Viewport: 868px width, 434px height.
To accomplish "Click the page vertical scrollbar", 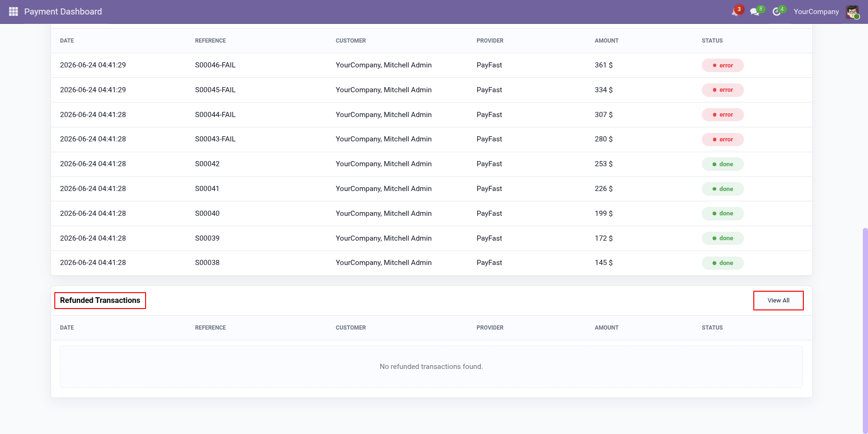I will pos(865,330).
